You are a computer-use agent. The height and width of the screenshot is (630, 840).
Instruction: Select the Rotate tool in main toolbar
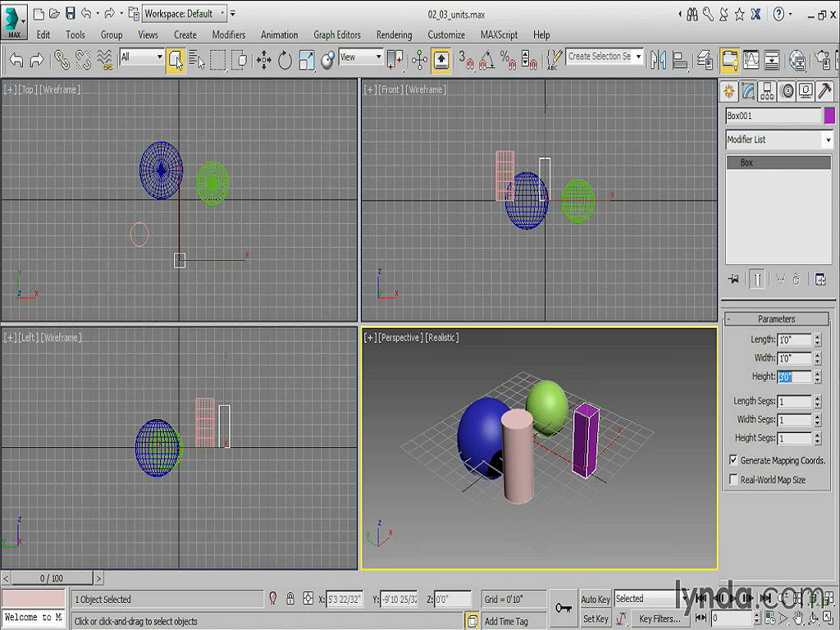(x=285, y=59)
